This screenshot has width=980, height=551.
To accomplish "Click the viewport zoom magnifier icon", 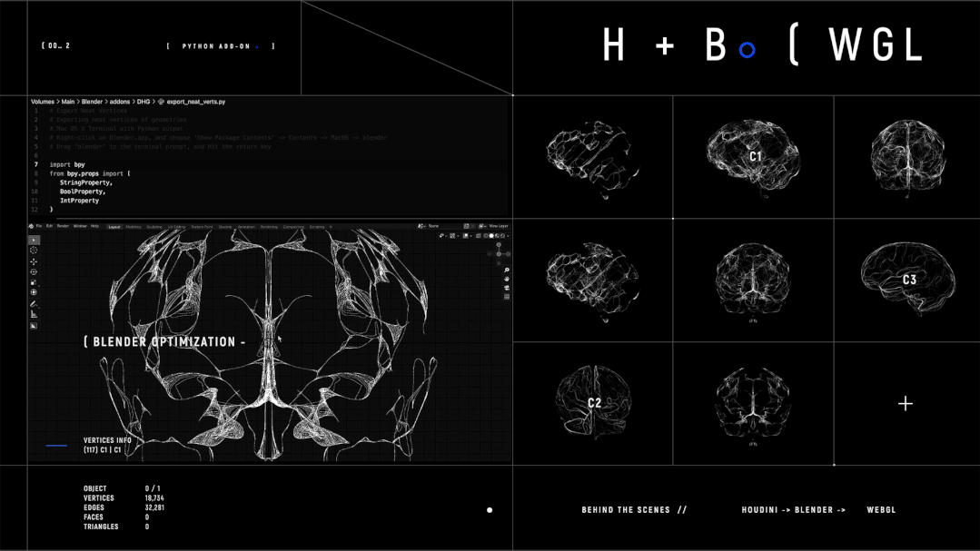I will pos(507,271).
